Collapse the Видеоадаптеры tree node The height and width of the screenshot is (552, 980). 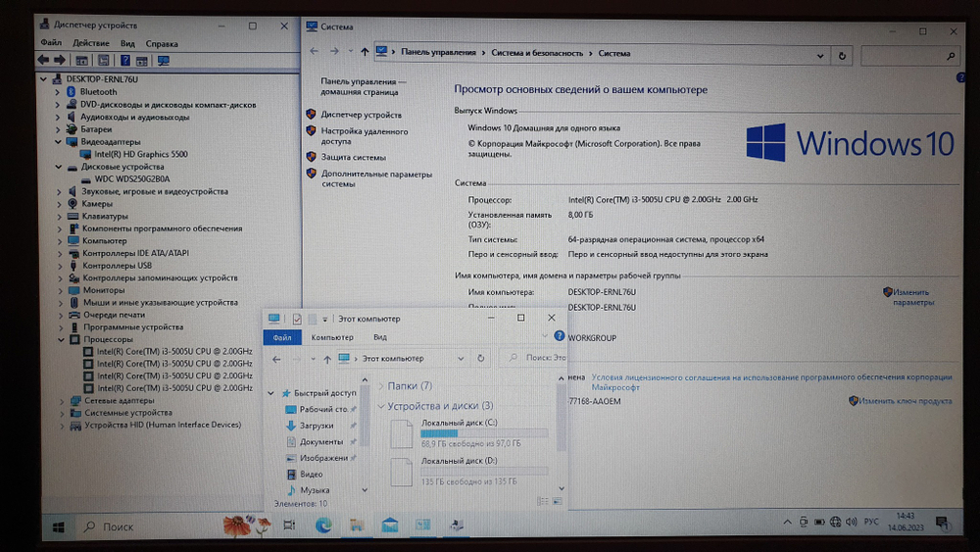click(x=58, y=142)
